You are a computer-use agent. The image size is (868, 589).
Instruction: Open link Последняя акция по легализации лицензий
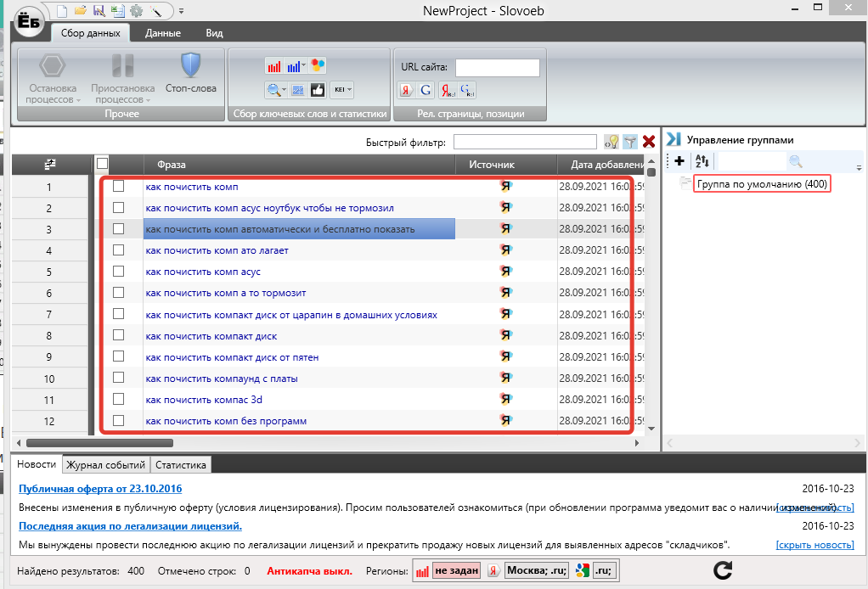pos(130,526)
